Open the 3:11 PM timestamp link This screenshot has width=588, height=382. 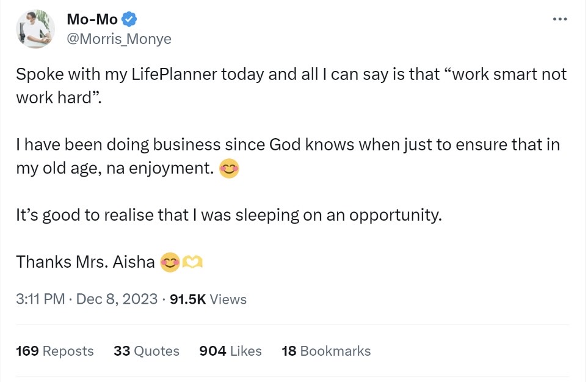[40, 299]
